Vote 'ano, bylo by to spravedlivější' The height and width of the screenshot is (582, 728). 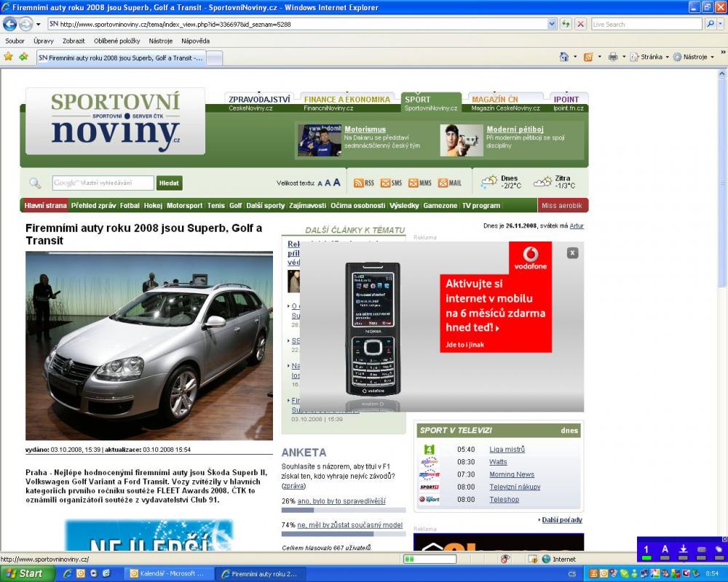pos(341,501)
